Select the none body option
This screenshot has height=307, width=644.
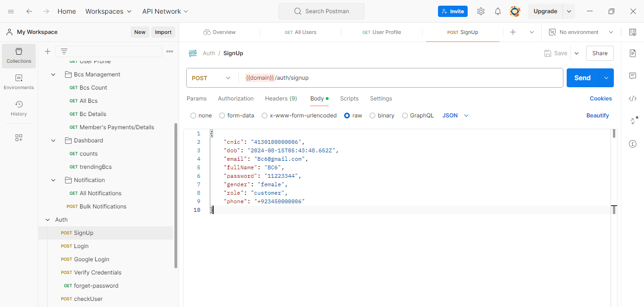pos(193,116)
